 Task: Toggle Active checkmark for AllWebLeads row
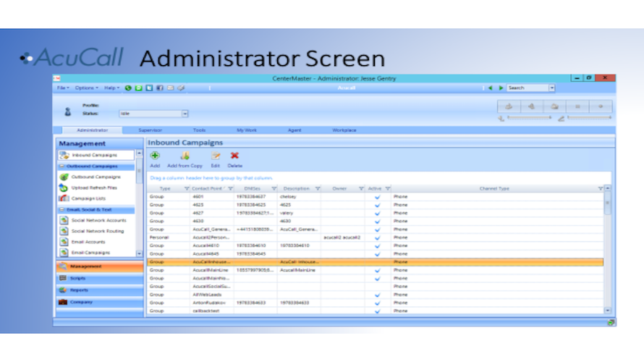(x=378, y=295)
